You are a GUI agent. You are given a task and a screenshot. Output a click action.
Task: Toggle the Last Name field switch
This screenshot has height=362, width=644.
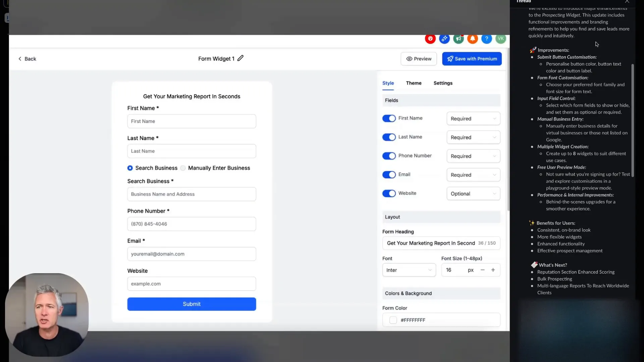click(389, 137)
